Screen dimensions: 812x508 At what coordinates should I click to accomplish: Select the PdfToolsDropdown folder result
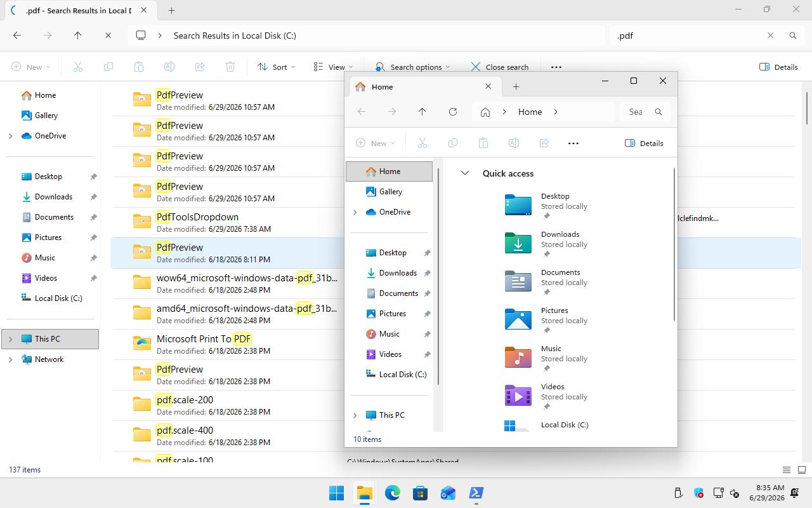(228, 222)
